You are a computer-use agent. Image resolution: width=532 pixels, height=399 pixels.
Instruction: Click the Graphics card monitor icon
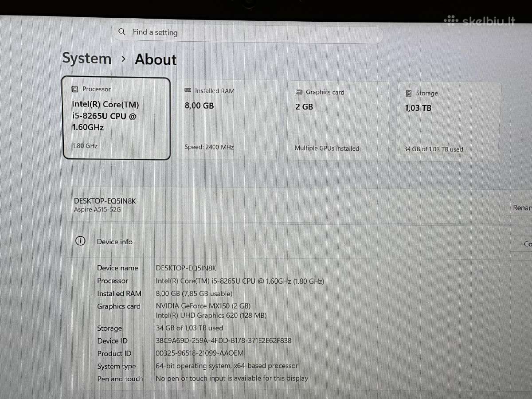click(299, 92)
